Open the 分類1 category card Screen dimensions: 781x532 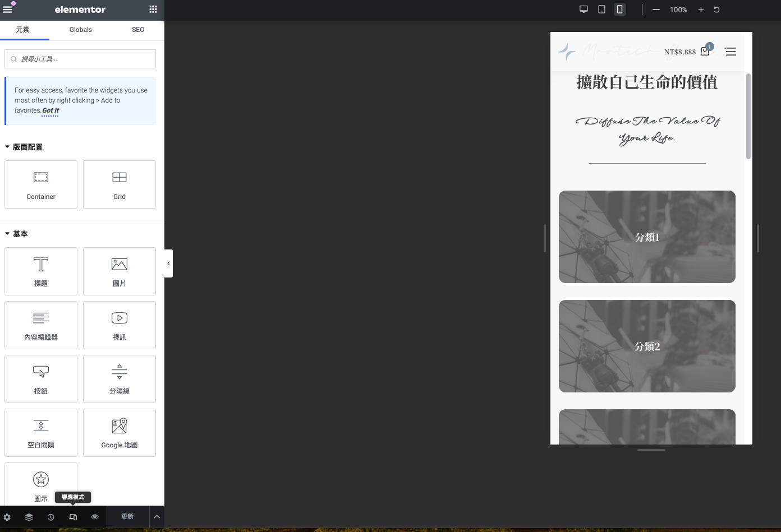647,237
